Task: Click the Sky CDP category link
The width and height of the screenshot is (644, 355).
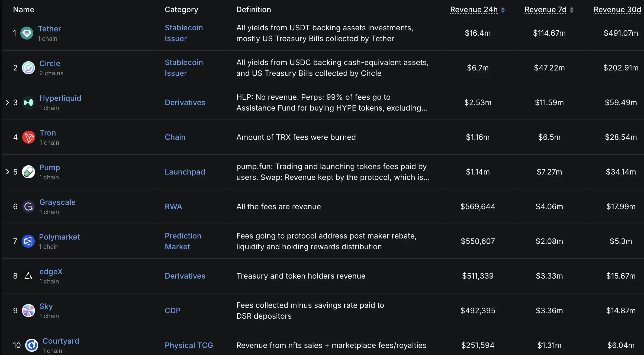Action: pos(172,311)
